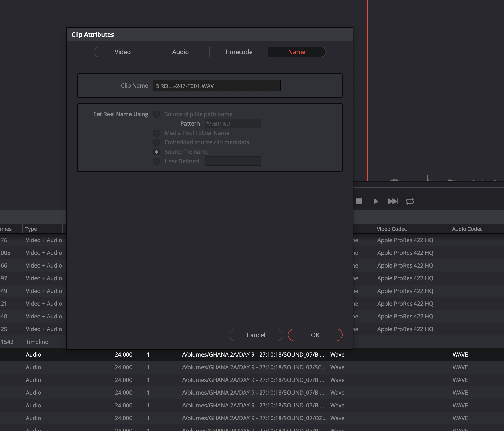Select Video + Audio row ending 76
Image resolution: width=504 pixels, height=431 pixels.
click(x=33, y=240)
